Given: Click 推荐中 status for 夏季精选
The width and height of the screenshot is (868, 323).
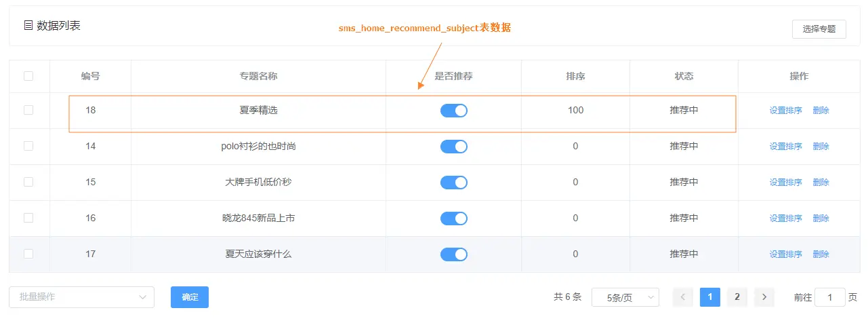Looking at the screenshot, I should tap(684, 110).
